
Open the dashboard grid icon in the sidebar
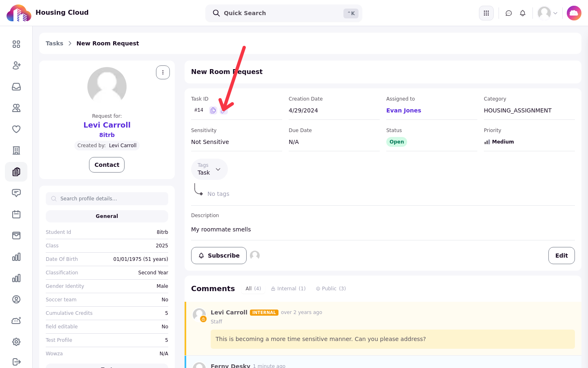[16, 44]
